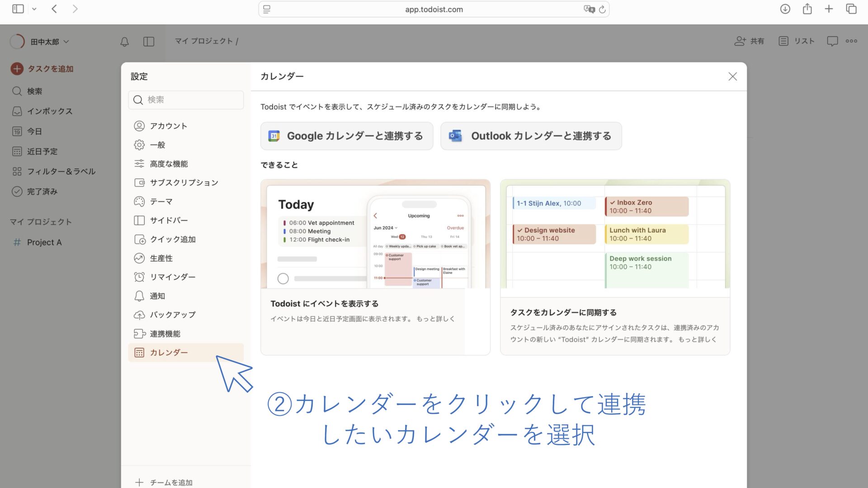Click the notification bell icon
The image size is (868, 488).
point(124,42)
